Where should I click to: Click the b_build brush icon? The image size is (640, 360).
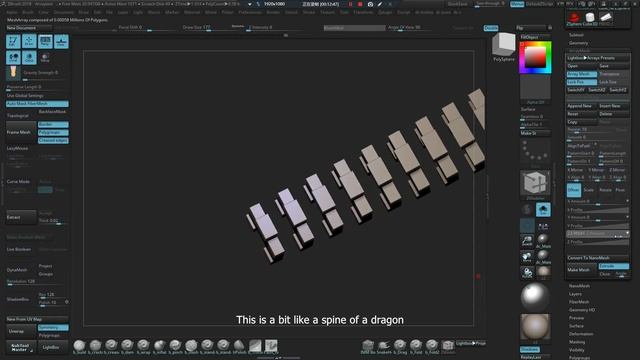click(80, 346)
